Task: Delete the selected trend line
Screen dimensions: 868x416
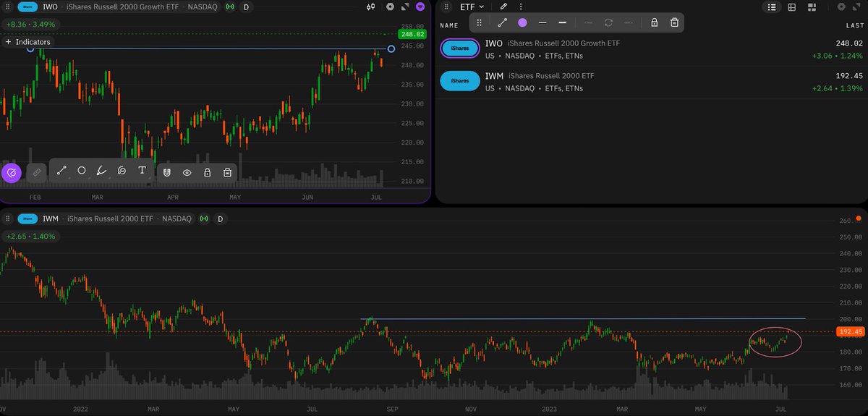Action: click(674, 22)
